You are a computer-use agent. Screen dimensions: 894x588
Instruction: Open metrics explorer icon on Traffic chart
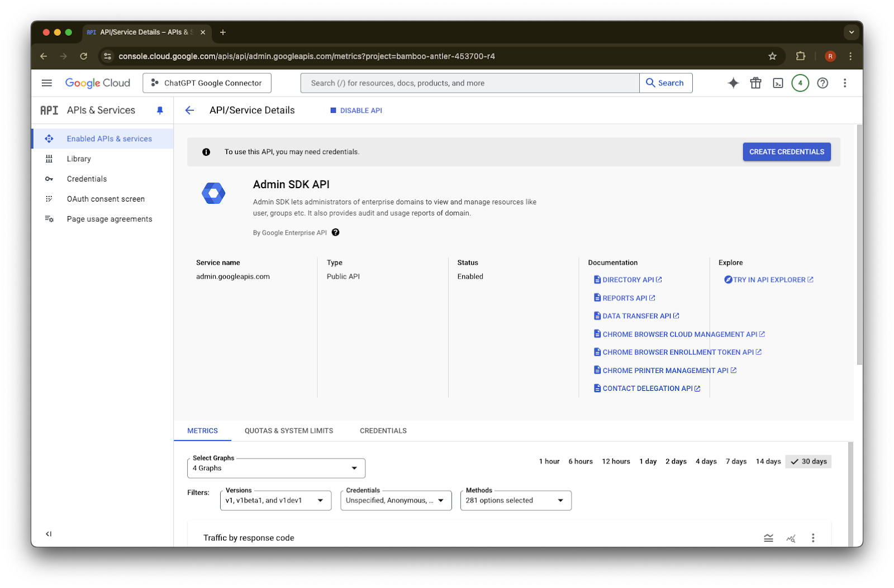tap(791, 538)
